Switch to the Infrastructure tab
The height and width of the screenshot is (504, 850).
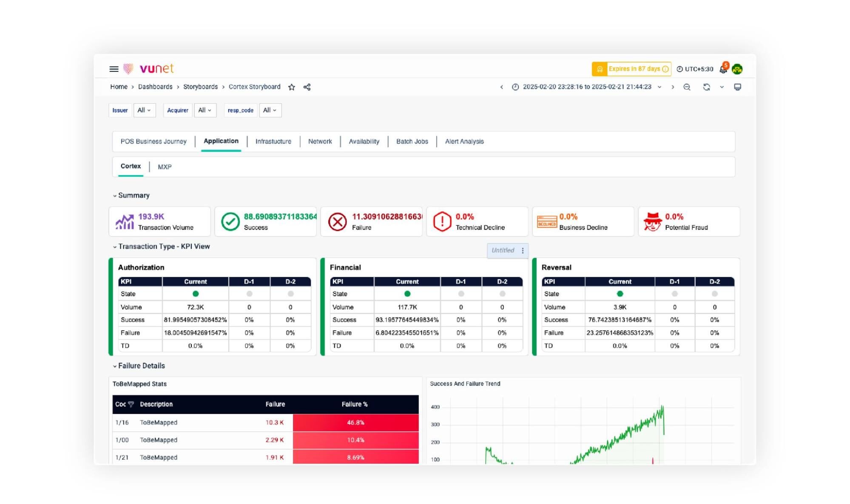[273, 142]
